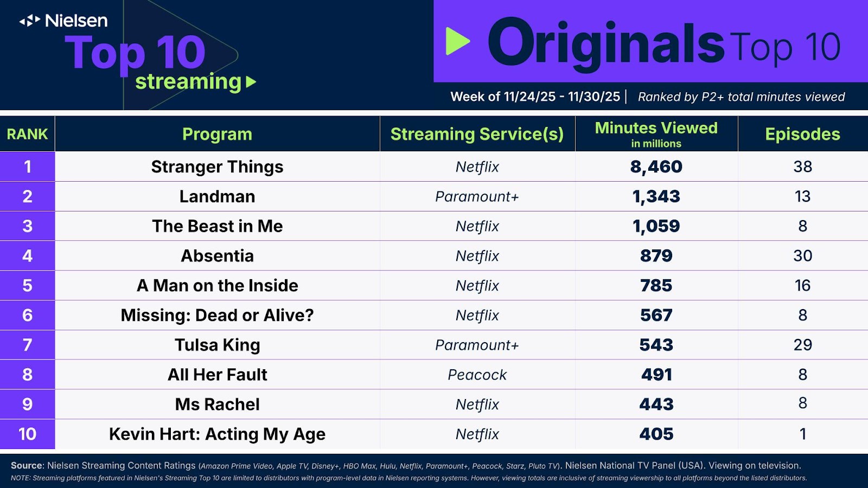Click the small green arrow after streaming
The height and width of the screenshot is (488, 868).
click(x=251, y=82)
